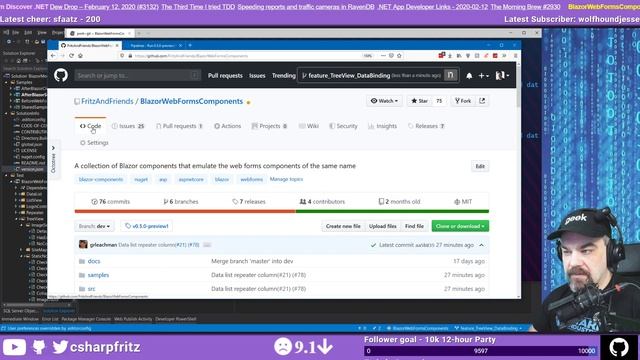Reload the browser page
This screenshot has width=640, height=360.
pyautogui.click(x=71, y=56)
